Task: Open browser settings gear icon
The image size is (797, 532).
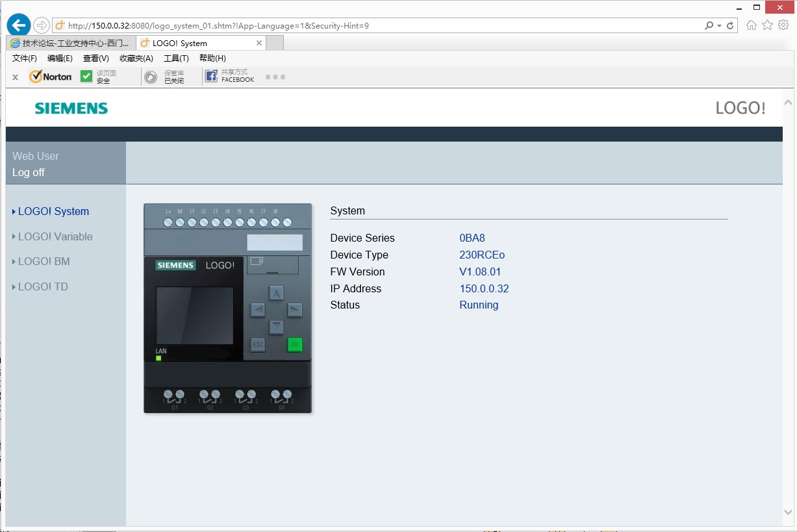Action: click(783, 25)
